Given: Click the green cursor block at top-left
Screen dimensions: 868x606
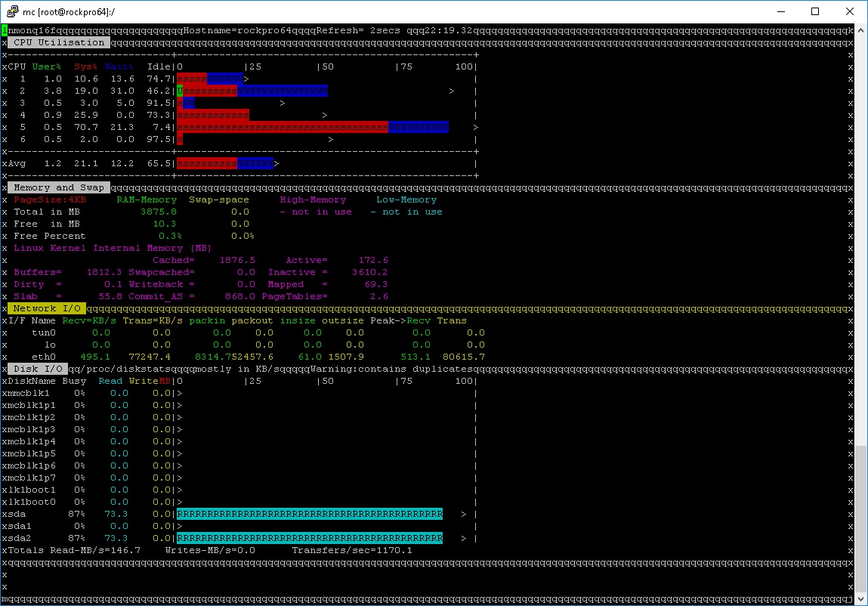Looking at the screenshot, I should [x=5, y=30].
